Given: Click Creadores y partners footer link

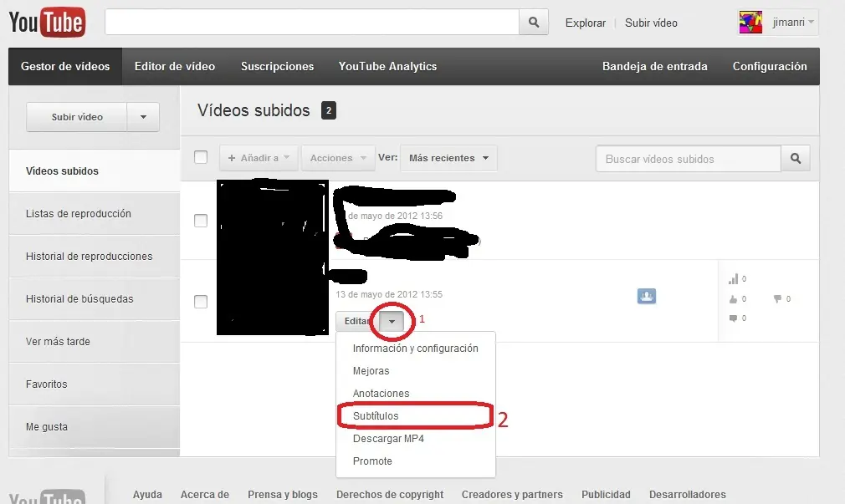Looking at the screenshot, I should [x=512, y=494].
